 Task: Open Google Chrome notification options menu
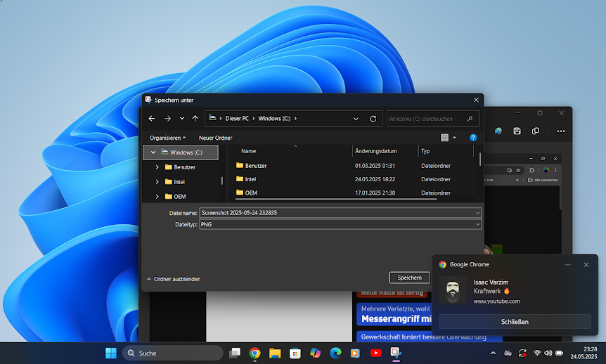click(568, 265)
